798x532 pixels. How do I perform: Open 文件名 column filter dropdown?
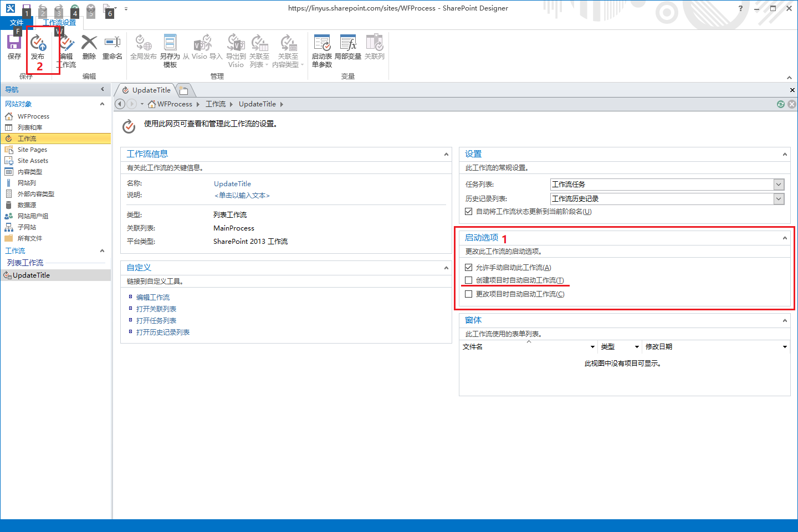592,347
